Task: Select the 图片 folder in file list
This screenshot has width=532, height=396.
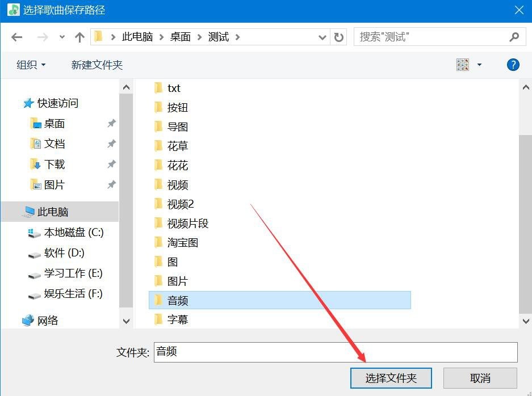Action: point(178,281)
